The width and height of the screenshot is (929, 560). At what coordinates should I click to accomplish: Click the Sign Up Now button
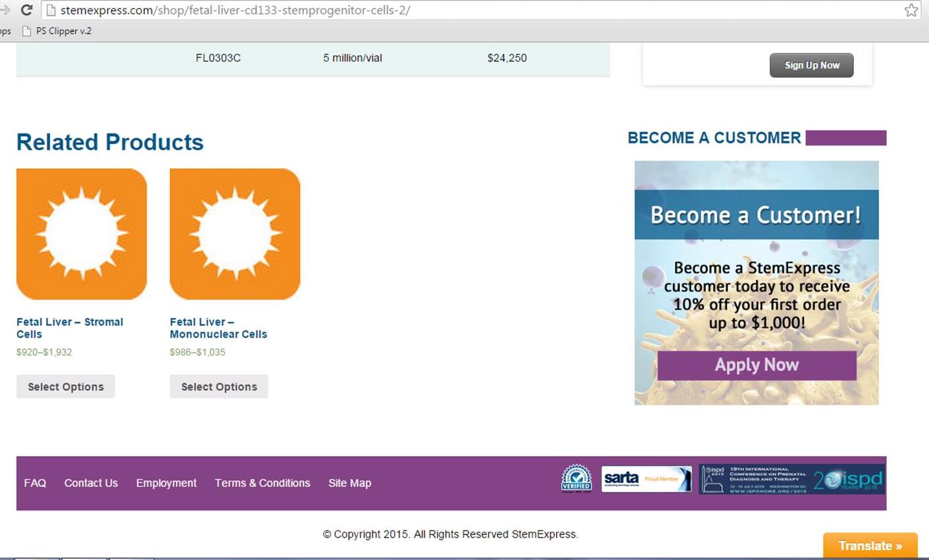click(811, 65)
